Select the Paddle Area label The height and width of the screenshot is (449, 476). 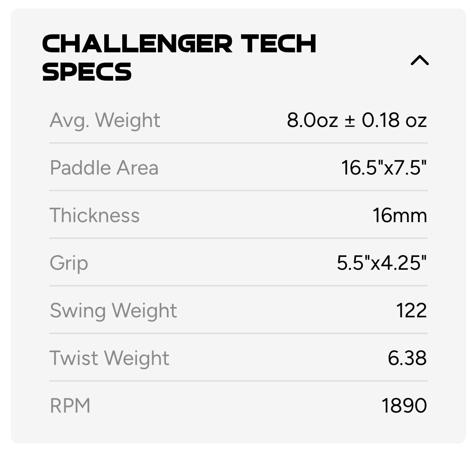pyautogui.click(x=104, y=168)
